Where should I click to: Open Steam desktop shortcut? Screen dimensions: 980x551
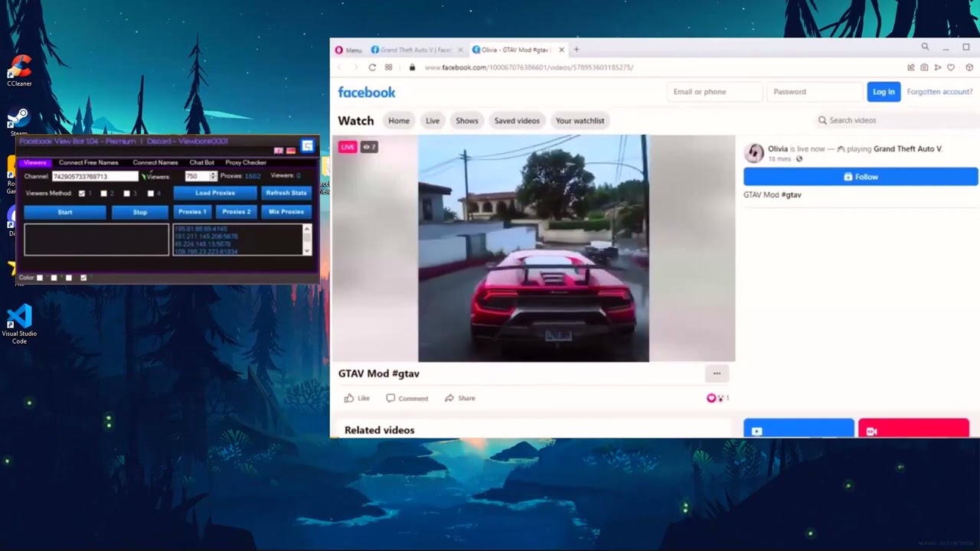[19, 122]
